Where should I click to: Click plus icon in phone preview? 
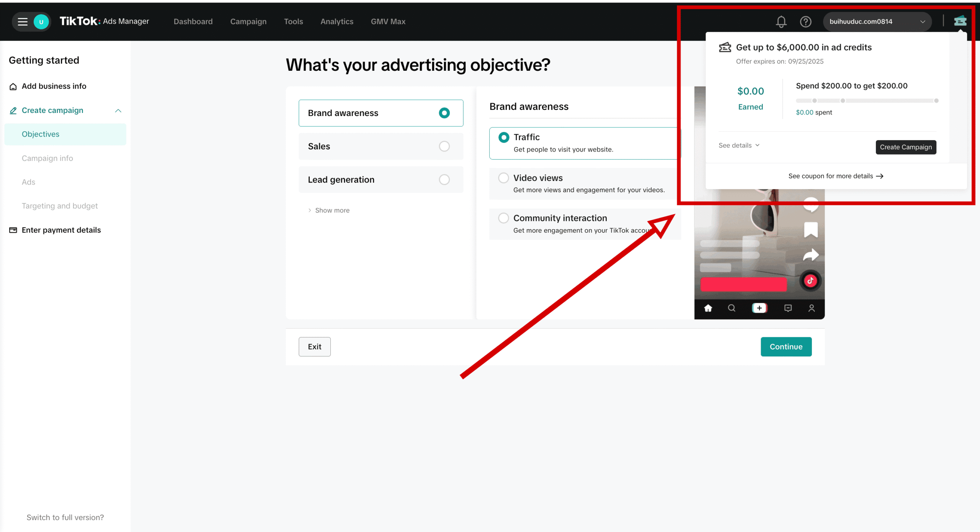[x=759, y=308]
